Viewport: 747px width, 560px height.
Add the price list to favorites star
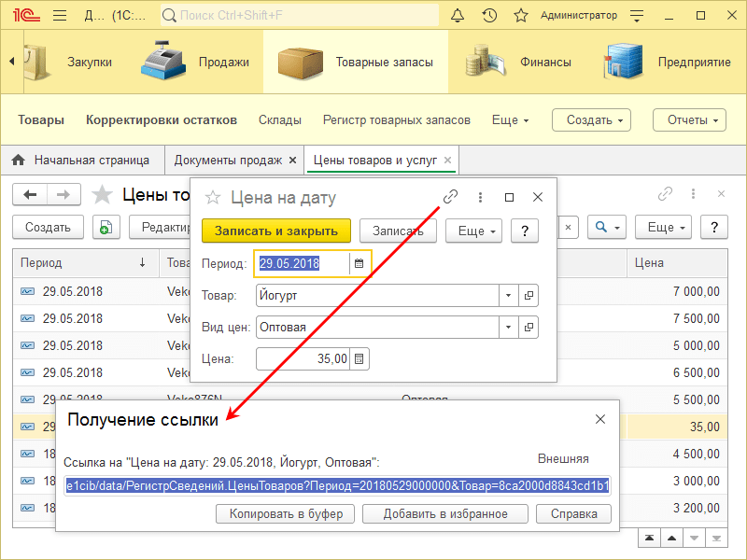click(102, 195)
